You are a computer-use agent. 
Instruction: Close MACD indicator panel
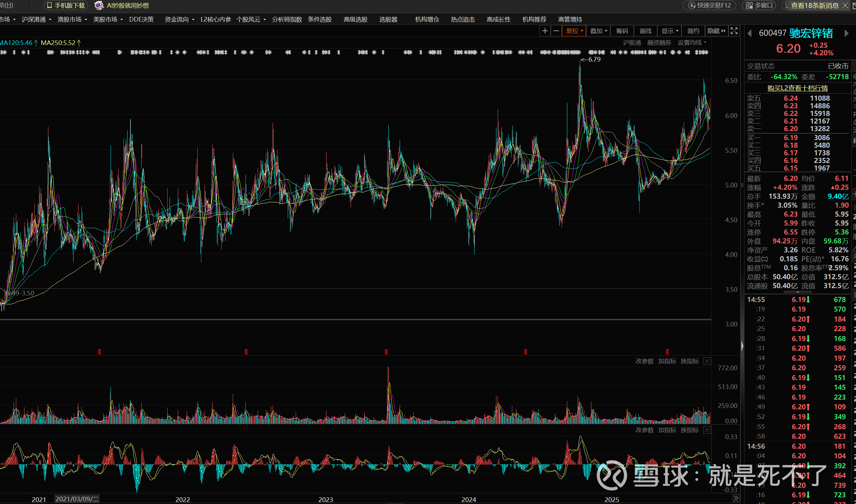click(x=707, y=430)
